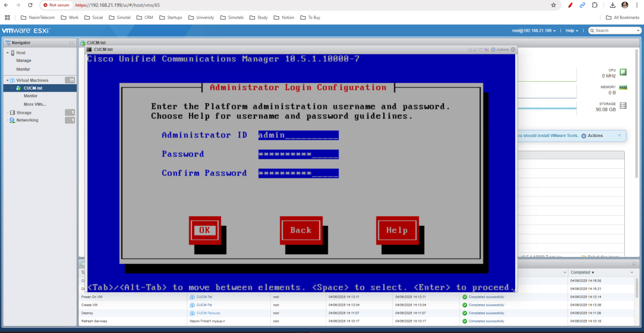This screenshot has height=333, width=644.
Task: Click the VMware ESXi logo
Action: pyautogui.click(x=26, y=30)
